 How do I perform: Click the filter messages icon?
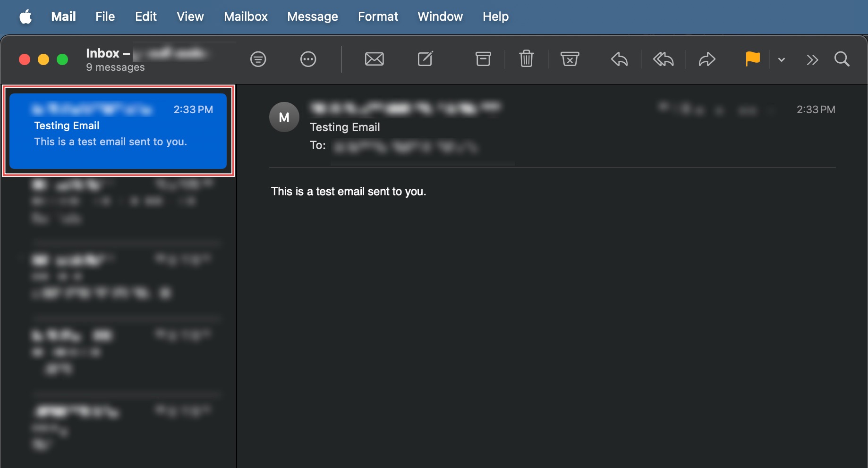tap(258, 59)
